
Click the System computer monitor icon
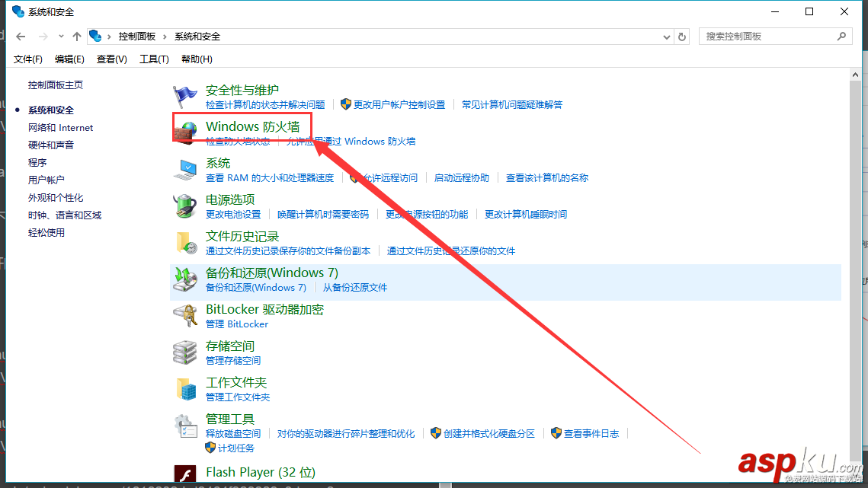click(185, 169)
